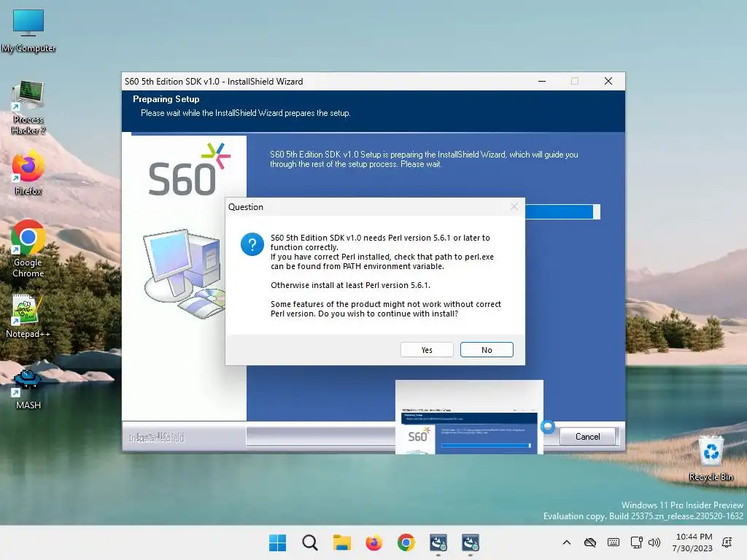Minimize the InstallShield Wizard window
The image size is (747, 560).
point(542,82)
